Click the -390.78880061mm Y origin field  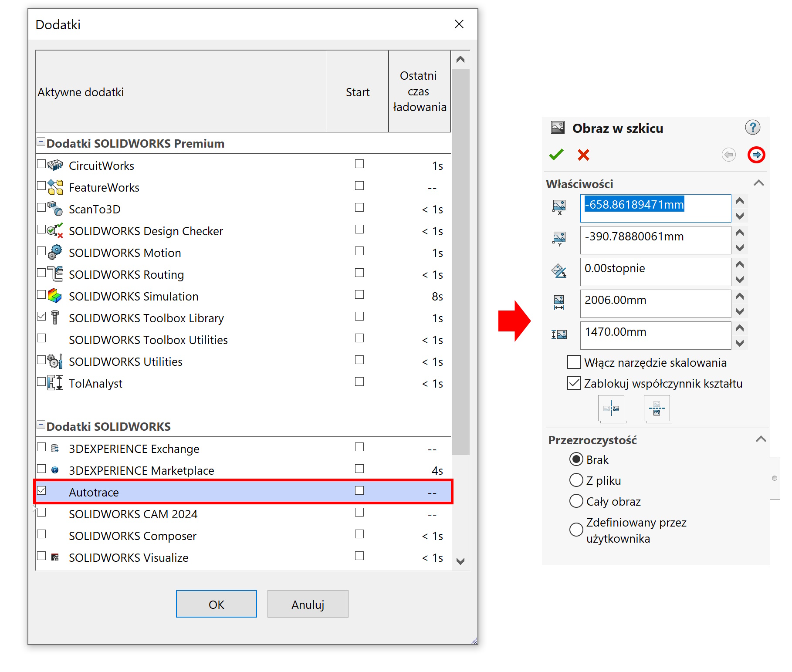(x=656, y=240)
